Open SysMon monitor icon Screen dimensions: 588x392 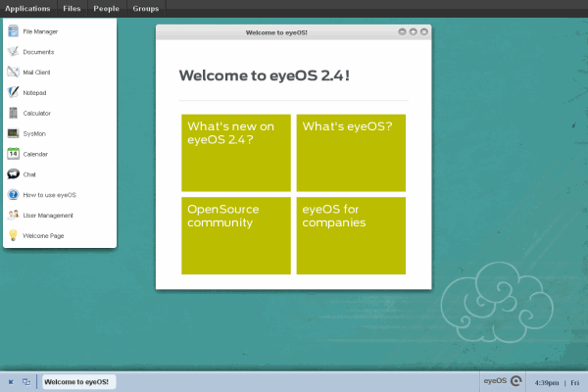(x=13, y=133)
